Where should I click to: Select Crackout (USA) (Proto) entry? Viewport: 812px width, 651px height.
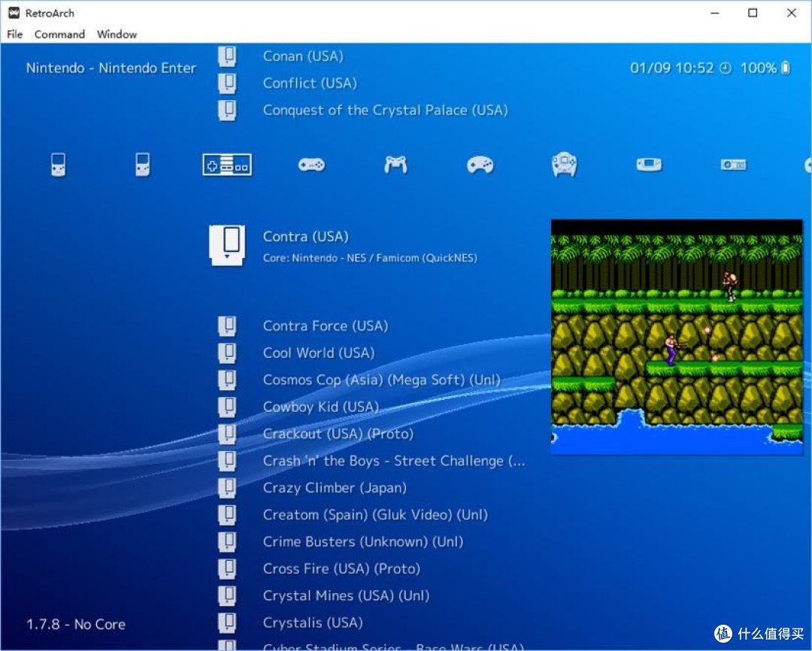click(338, 434)
